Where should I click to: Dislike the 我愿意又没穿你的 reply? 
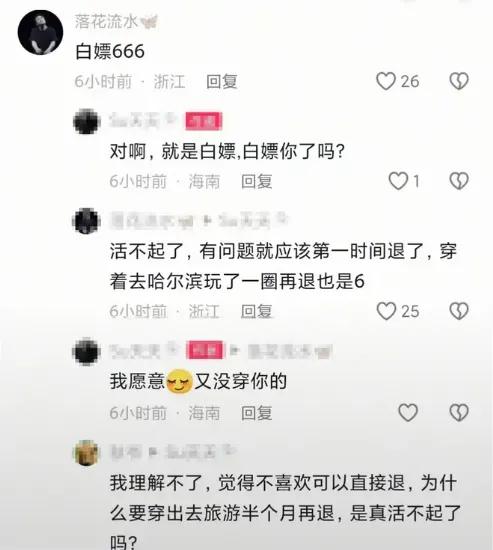pyautogui.click(x=459, y=412)
